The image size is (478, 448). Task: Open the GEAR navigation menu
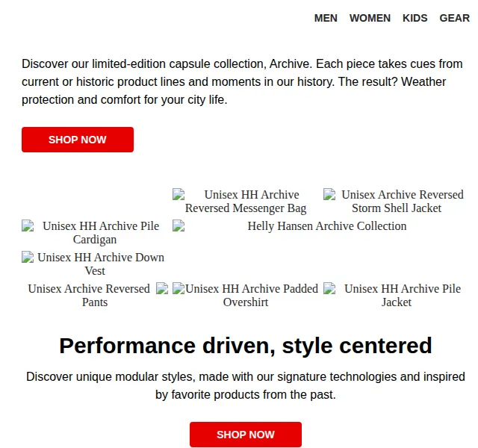[454, 18]
